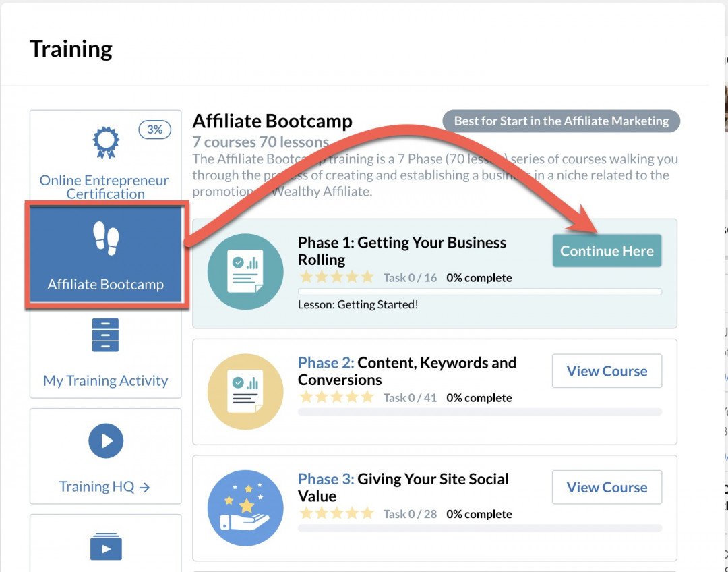This screenshot has width=728, height=572.
Task: Select the Affiliate Bootcamp tab label
Action: coord(105,285)
